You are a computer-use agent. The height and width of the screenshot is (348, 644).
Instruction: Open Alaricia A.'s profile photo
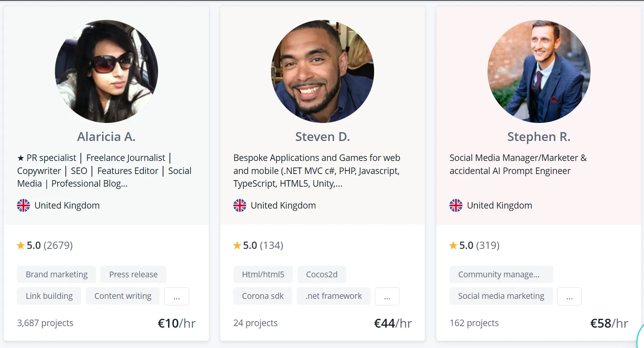coord(107,71)
